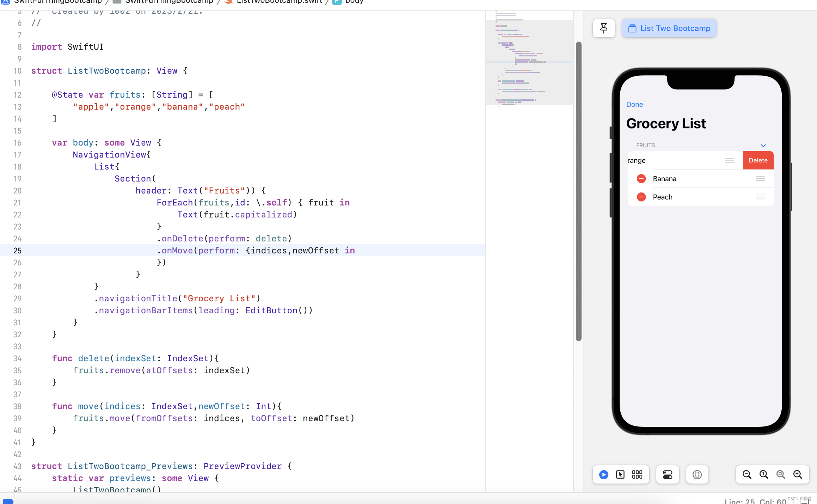Tap Done in the Grocery List preview
Viewport: 817px width, 504px height.
pos(634,104)
